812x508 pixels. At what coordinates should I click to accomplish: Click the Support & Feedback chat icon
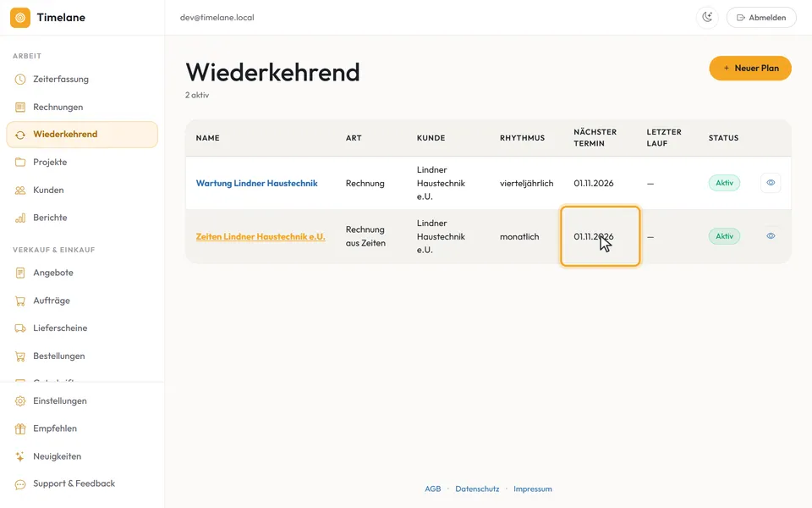(20, 484)
